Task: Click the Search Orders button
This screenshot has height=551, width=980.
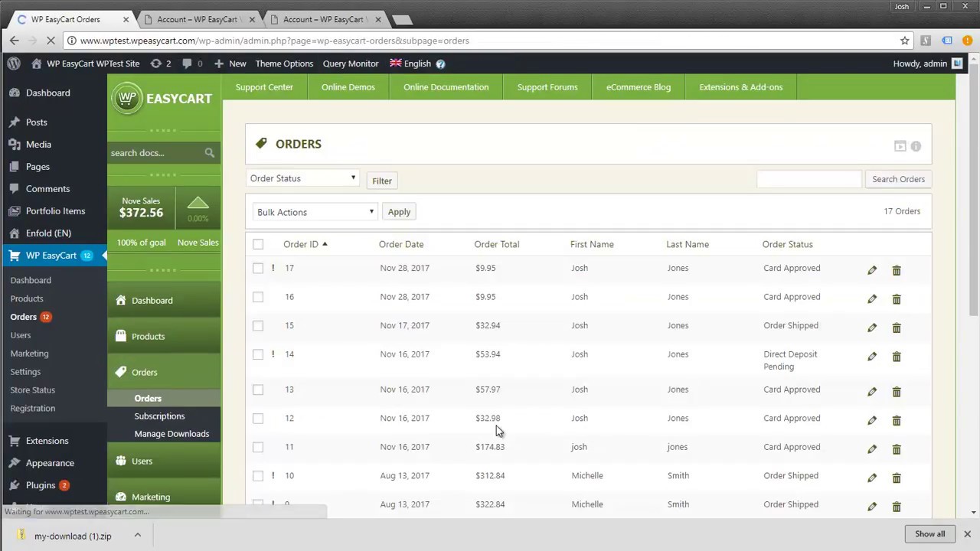Action: 898,179
